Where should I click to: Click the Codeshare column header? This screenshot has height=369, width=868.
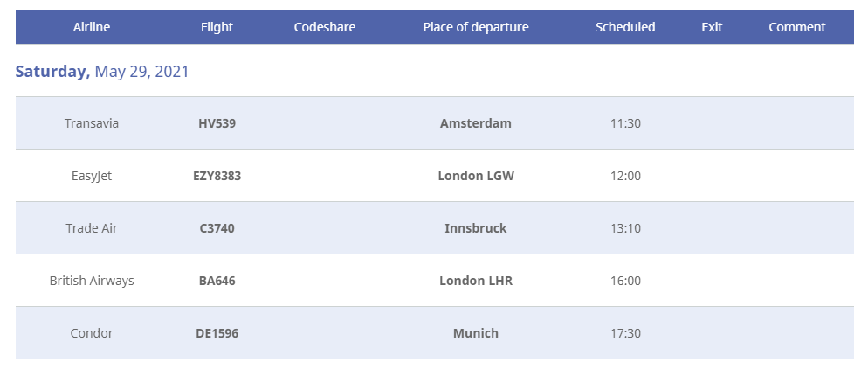325,27
